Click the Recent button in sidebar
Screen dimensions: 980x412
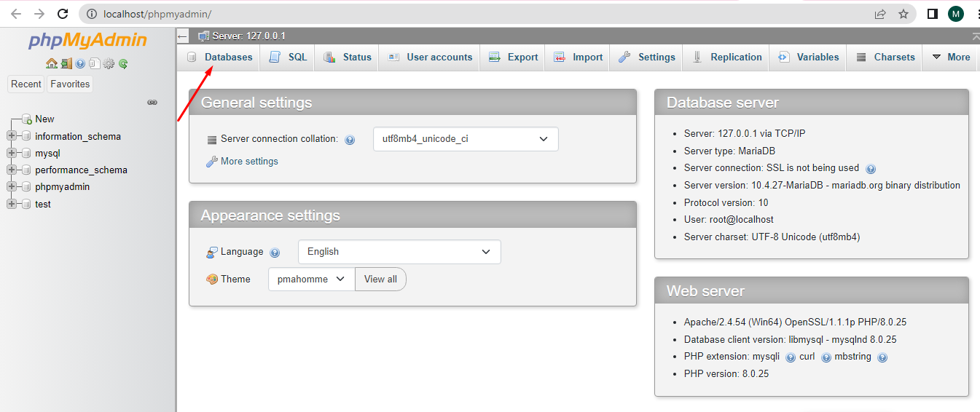(26, 84)
